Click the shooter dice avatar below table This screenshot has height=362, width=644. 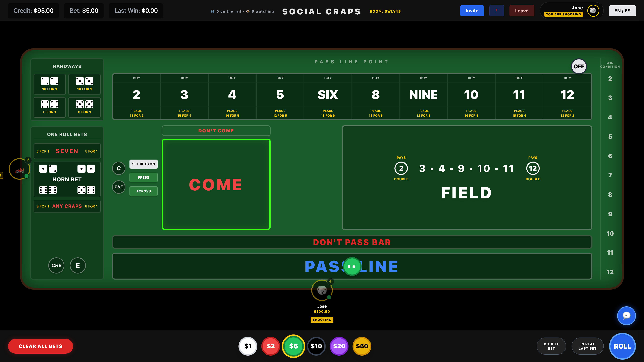click(x=322, y=290)
